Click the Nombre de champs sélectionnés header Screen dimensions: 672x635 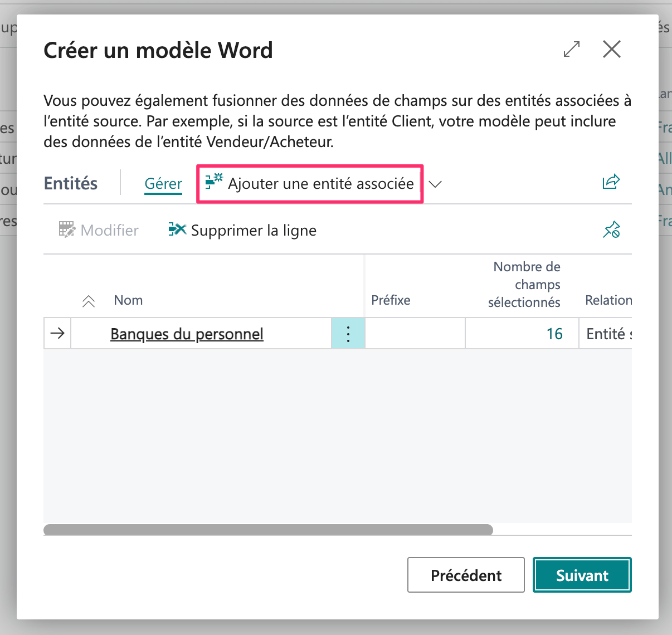[524, 285]
